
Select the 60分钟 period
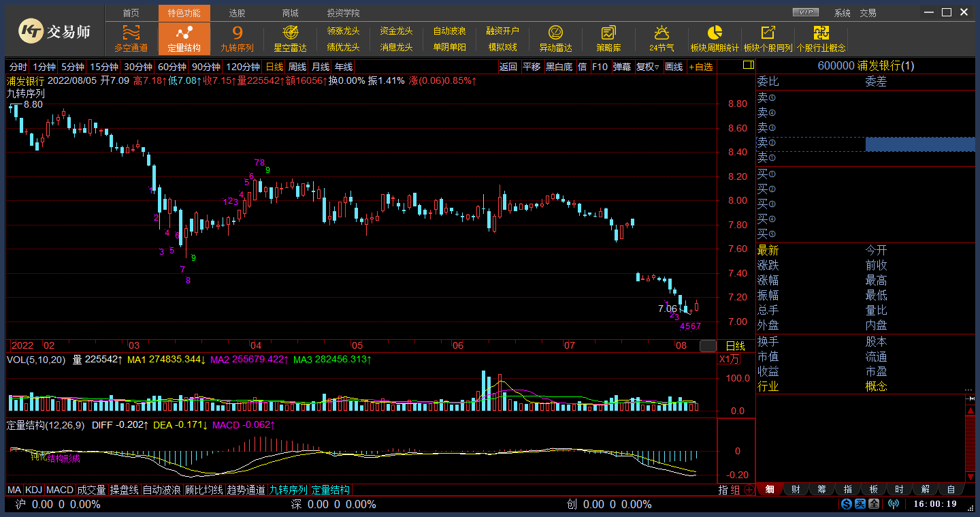tap(172, 66)
